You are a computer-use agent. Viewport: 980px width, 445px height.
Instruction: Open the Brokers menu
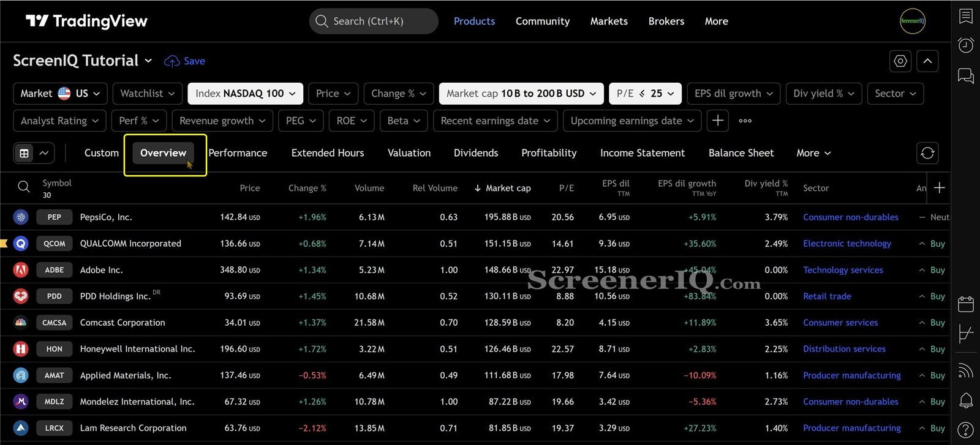[666, 21]
